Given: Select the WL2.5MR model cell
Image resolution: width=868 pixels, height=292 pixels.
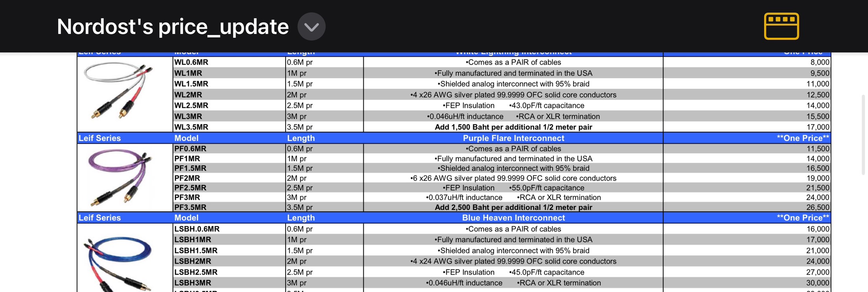Looking at the screenshot, I should click(229, 105).
